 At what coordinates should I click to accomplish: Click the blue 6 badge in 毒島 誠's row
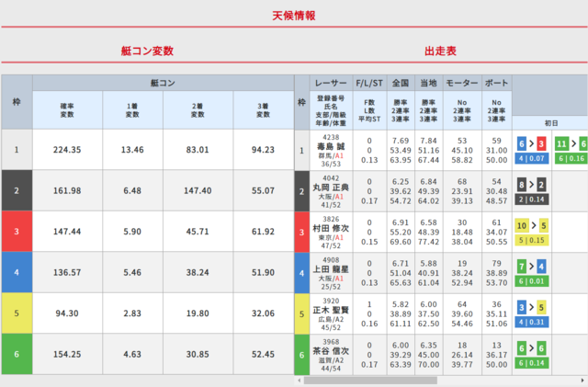pyautogui.click(x=522, y=143)
